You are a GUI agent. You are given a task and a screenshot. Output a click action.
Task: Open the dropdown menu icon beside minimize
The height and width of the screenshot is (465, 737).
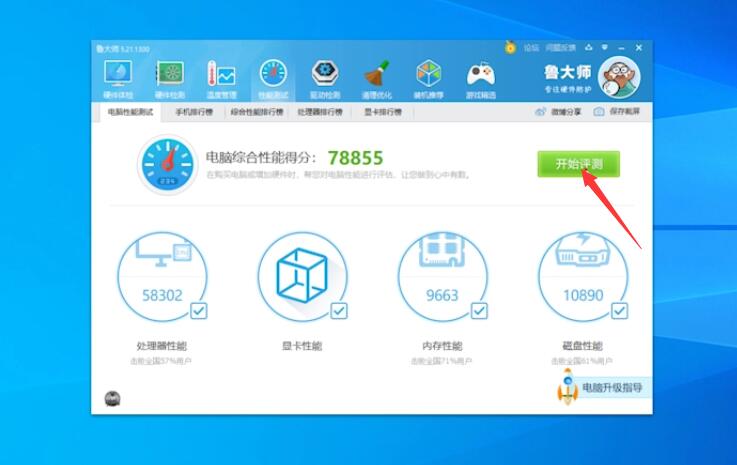tap(605, 47)
